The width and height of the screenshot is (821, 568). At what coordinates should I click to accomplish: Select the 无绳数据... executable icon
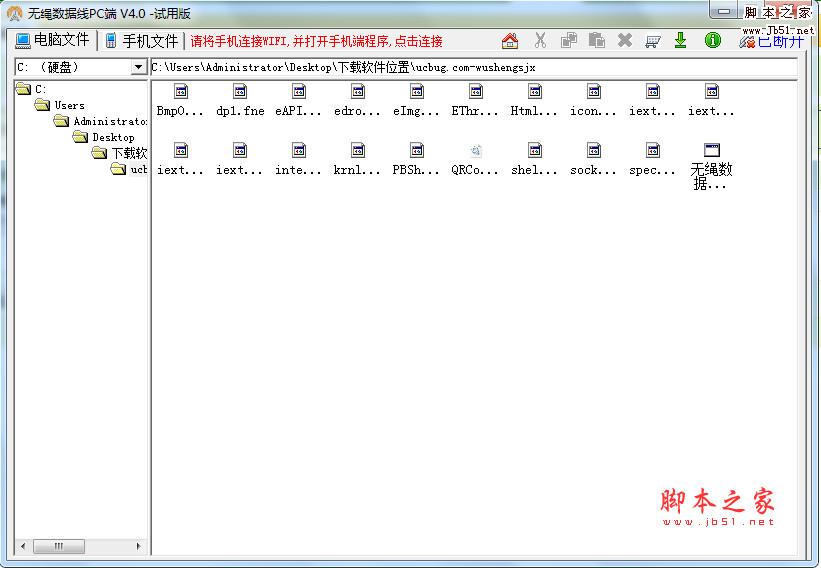(x=712, y=151)
